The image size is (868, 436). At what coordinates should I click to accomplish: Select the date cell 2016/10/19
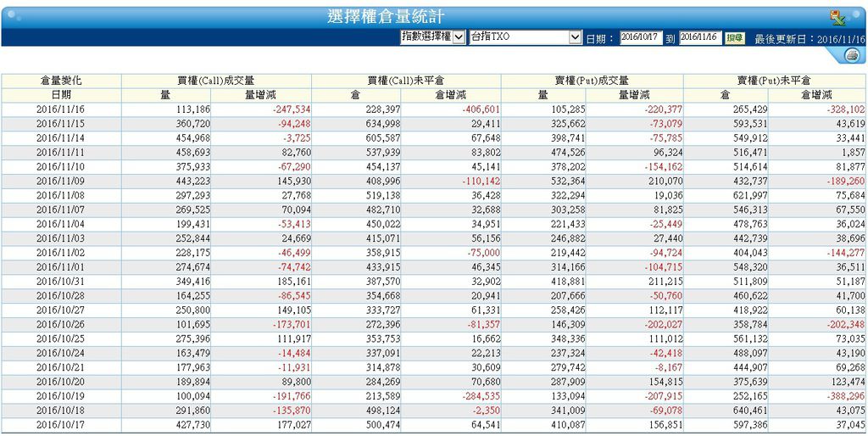(x=60, y=397)
